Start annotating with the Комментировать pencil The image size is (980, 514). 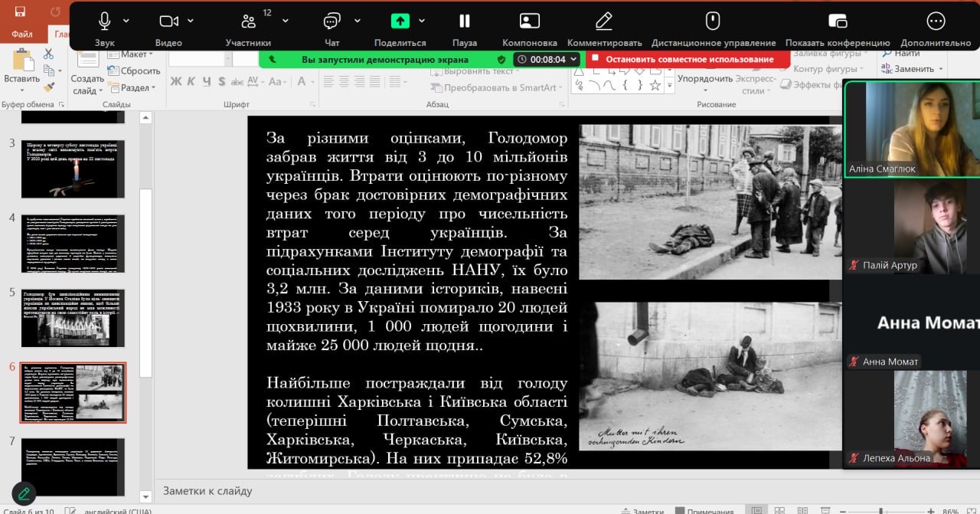click(x=604, y=21)
